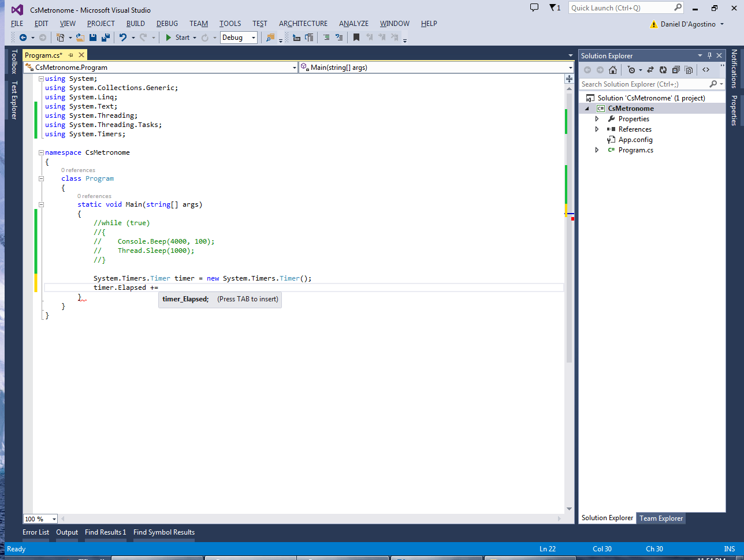The width and height of the screenshot is (744, 560).
Task: Click the Navigate Backward toolbar arrow
Action: coord(23,38)
